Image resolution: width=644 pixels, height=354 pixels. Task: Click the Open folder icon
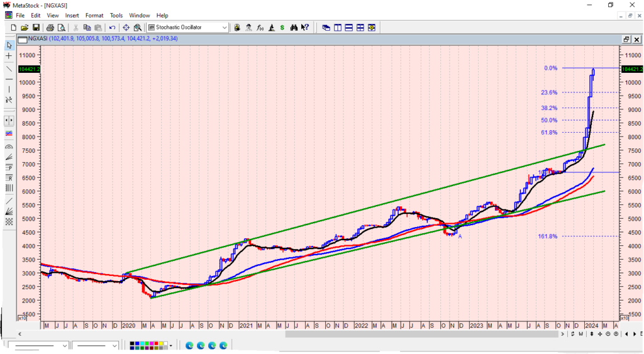(25, 28)
